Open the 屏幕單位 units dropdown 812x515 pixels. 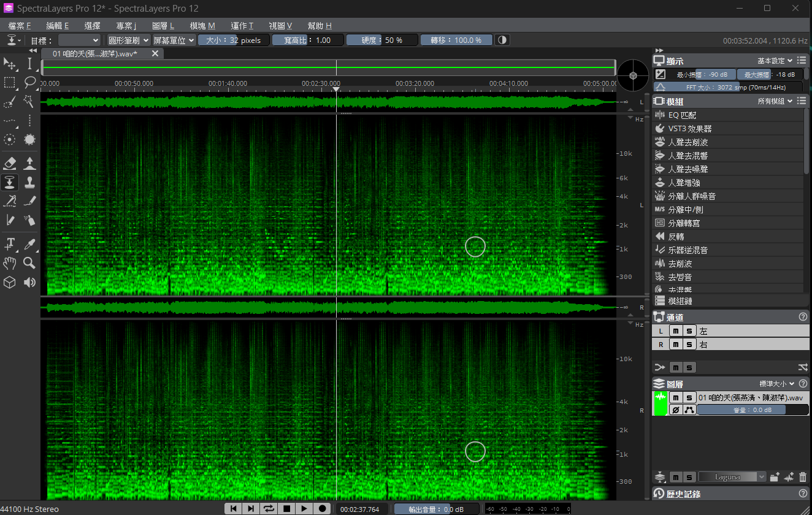coord(174,40)
